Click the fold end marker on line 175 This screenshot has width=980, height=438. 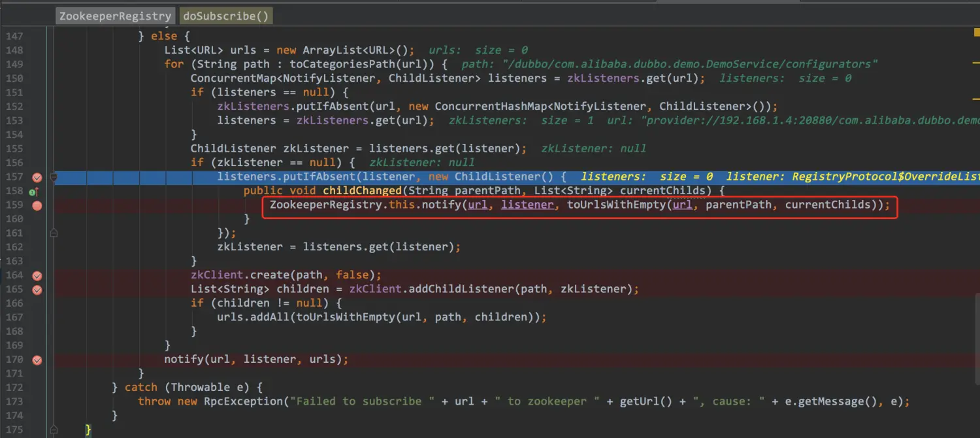pyautogui.click(x=54, y=430)
